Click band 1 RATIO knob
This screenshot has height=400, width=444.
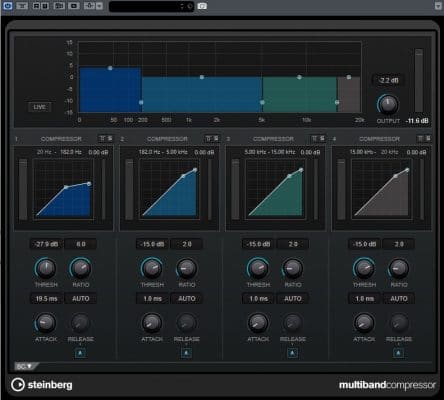coord(81,268)
